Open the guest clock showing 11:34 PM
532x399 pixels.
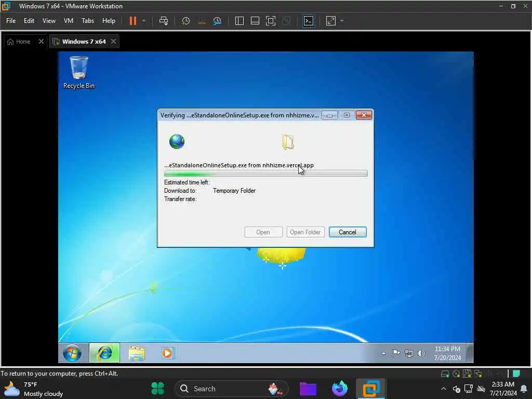tap(447, 353)
